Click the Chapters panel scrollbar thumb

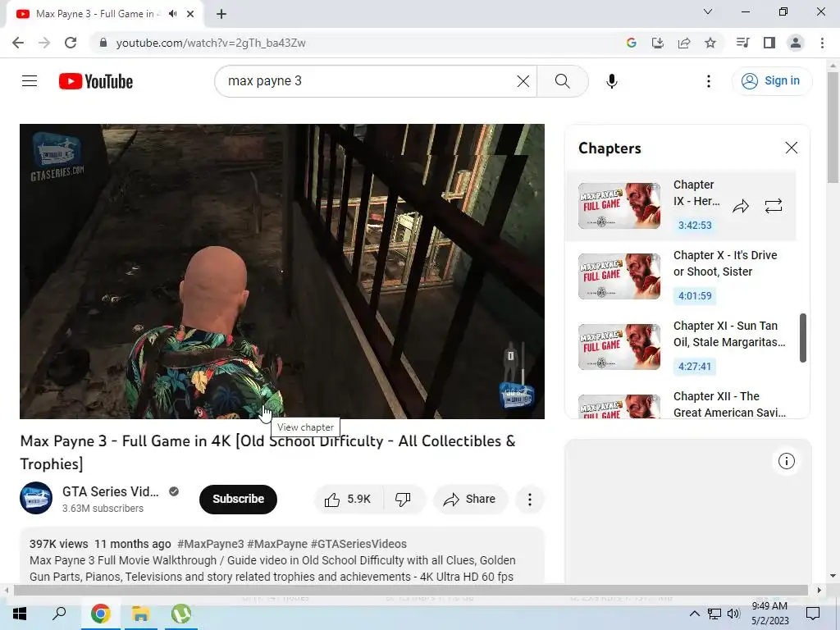(802, 338)
